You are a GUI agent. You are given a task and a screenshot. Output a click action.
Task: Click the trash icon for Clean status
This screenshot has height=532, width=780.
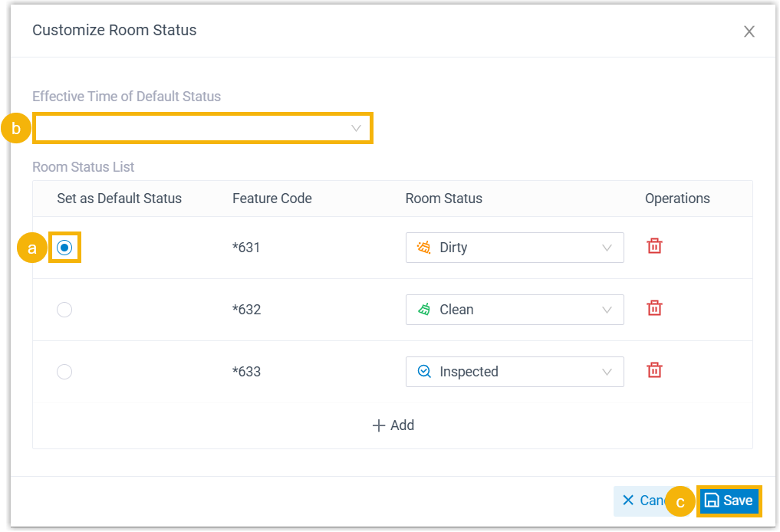[x=654, y=308]
